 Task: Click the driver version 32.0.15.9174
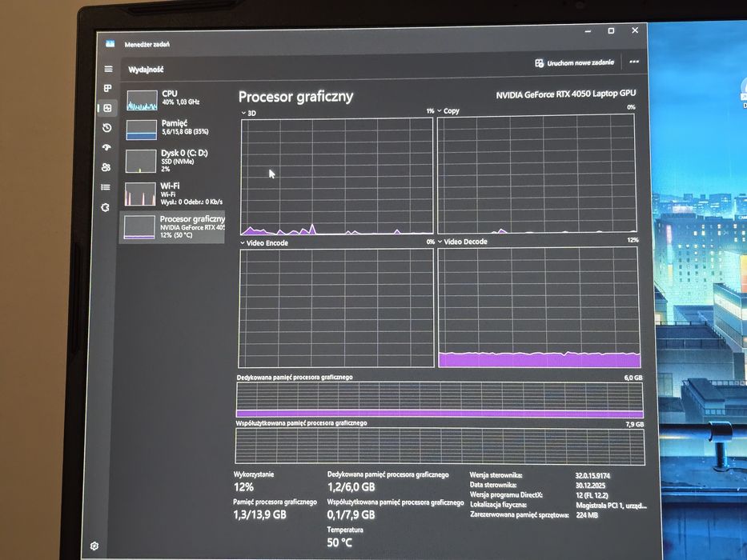pos(592,476)
